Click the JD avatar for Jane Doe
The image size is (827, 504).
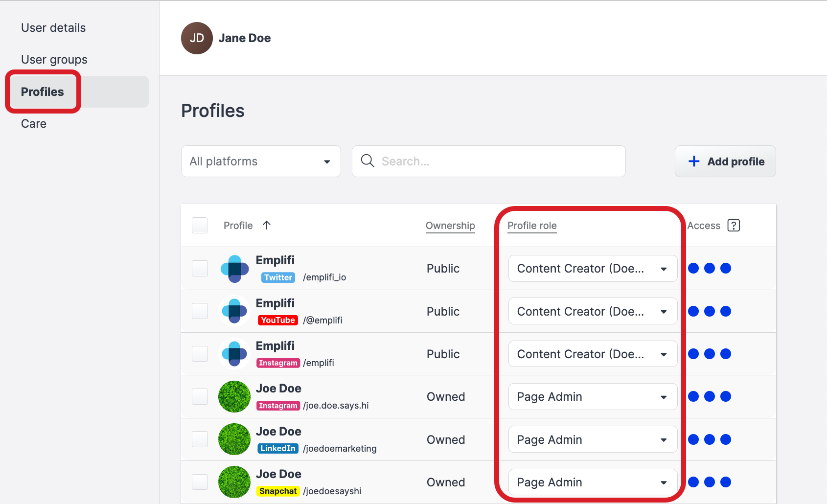point(197,38)
